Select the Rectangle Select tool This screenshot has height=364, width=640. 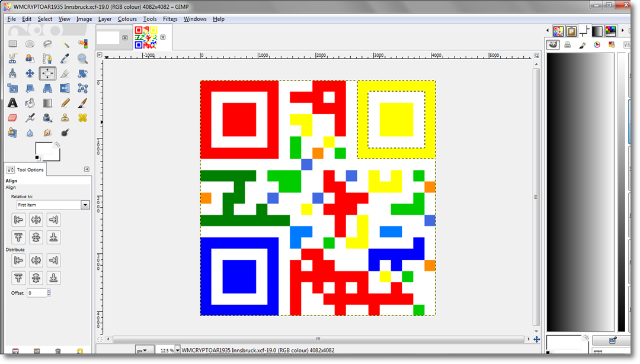12,44
